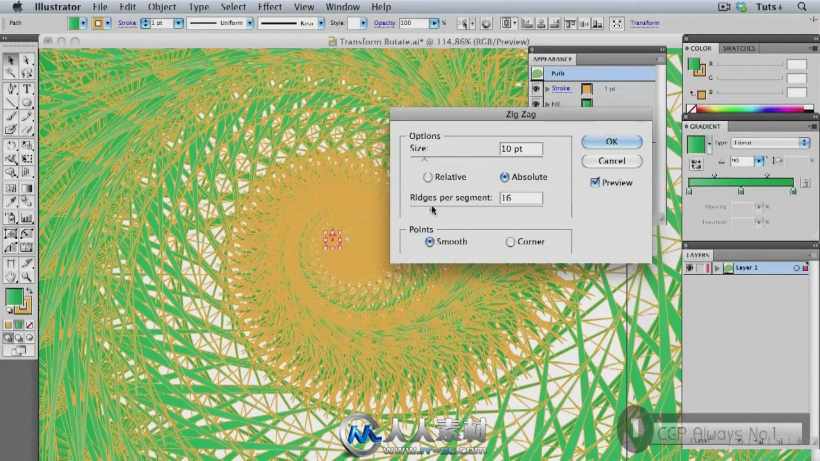This screenshot has height=461, width=820.
Task: Click the Opacity link in control bar
Action: [384, 24]
